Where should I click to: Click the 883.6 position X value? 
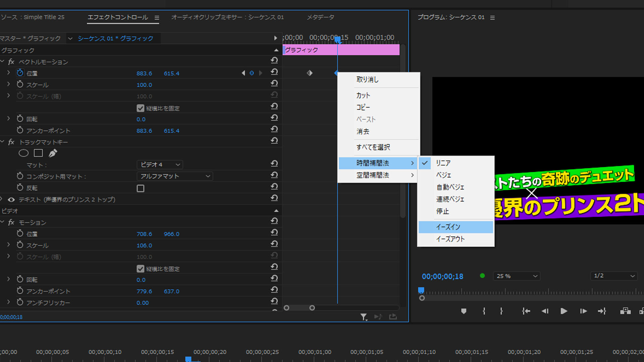pyautogui.click(x=144, y=73)
